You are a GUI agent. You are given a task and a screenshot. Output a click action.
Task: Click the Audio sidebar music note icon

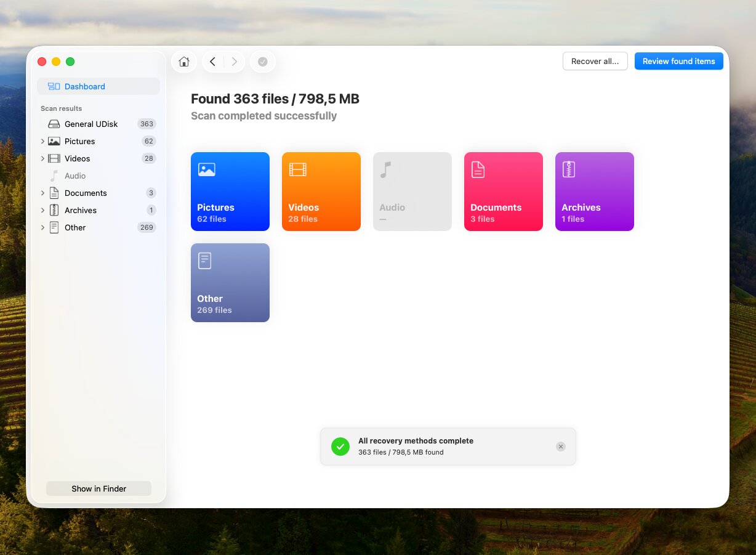coord(54,176)
